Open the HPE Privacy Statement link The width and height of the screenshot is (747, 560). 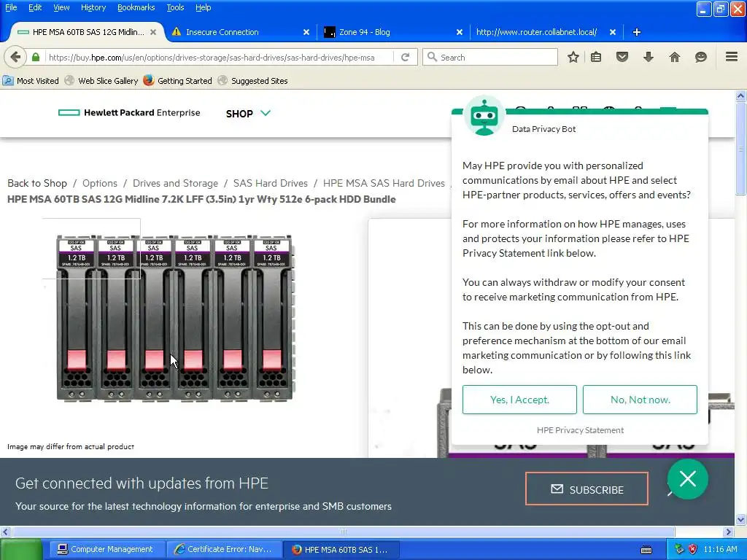[580, 430]
